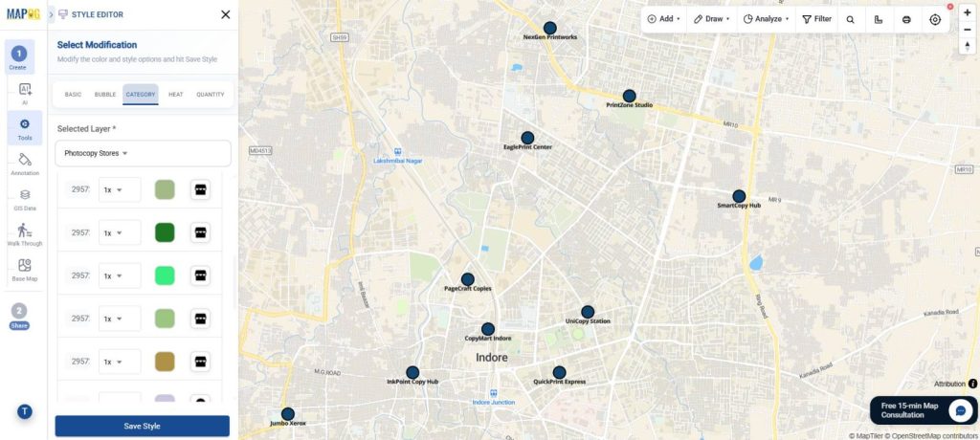Select the Category style tab
The width and height of the screenshot is (980, 440).
141,95
